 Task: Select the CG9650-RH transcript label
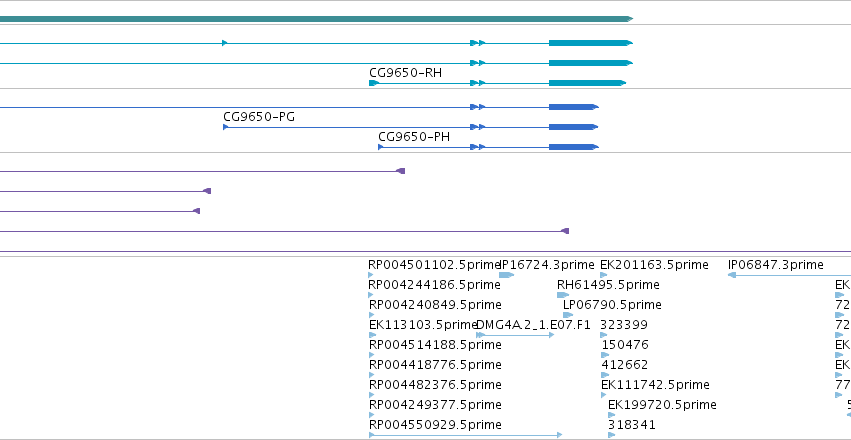[x=405, y=73]
